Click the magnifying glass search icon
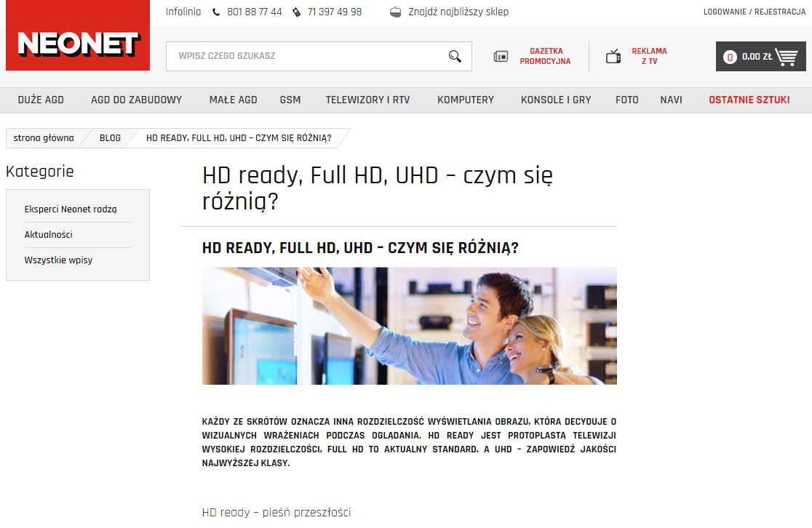The height and width of the screenshot is (528, 812). (x=455, y=56)
